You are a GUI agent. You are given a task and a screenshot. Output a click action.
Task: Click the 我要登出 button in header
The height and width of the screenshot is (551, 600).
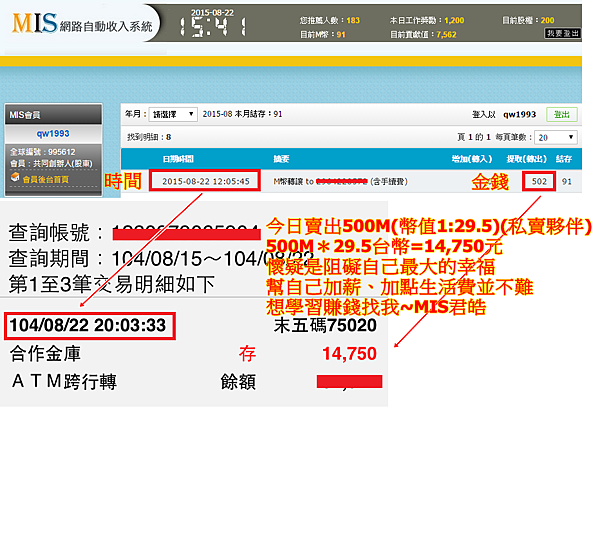[562, 33]
